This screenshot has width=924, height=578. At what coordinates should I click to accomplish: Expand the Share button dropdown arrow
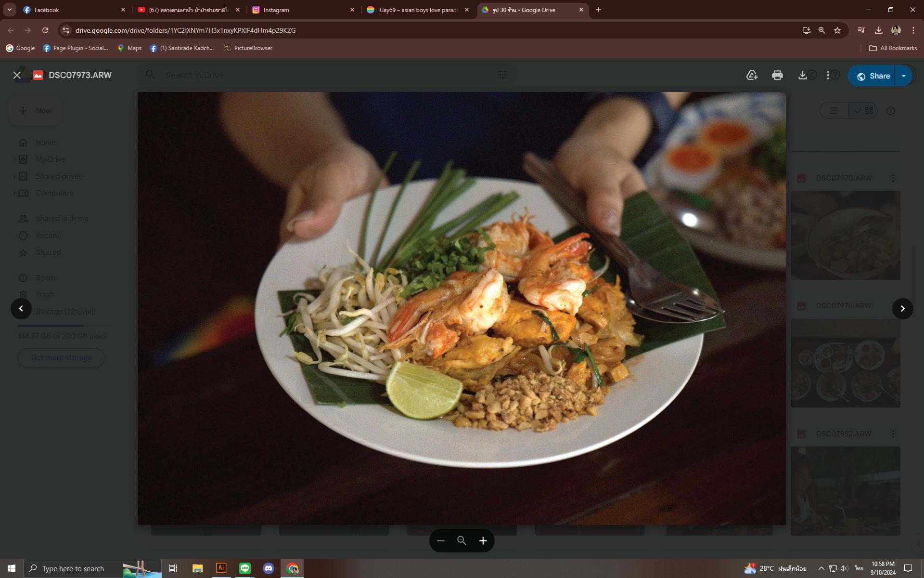(x=903, y=76)
